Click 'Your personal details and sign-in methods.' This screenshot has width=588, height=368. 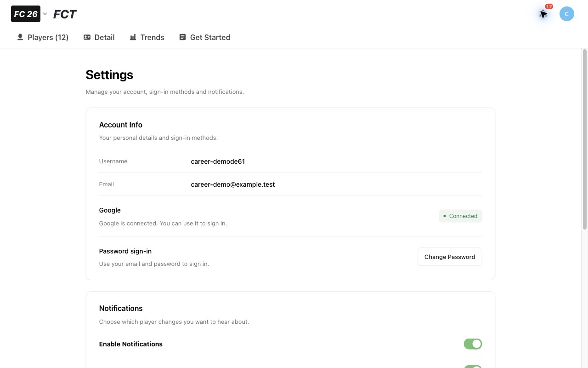[158, 138]
